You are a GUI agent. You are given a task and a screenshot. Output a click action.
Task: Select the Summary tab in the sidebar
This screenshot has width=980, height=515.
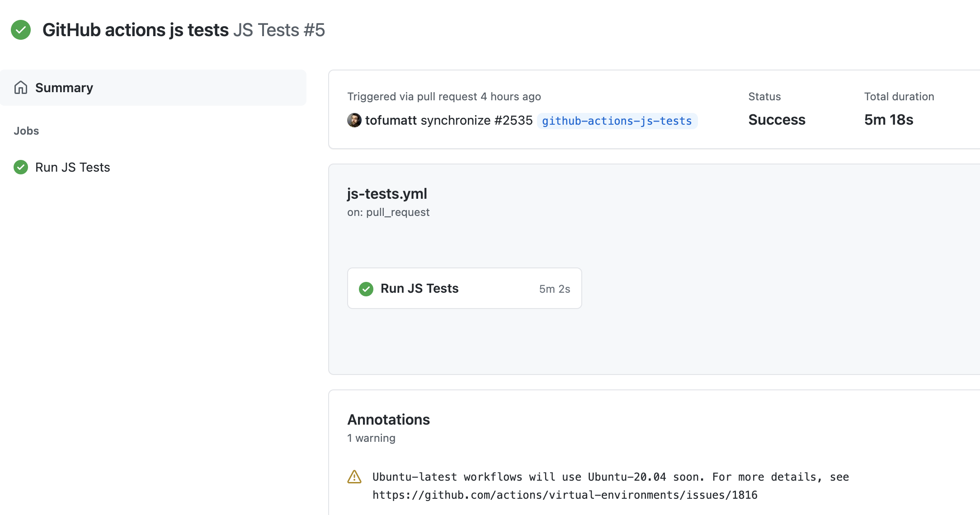click(x=153, y=88)
